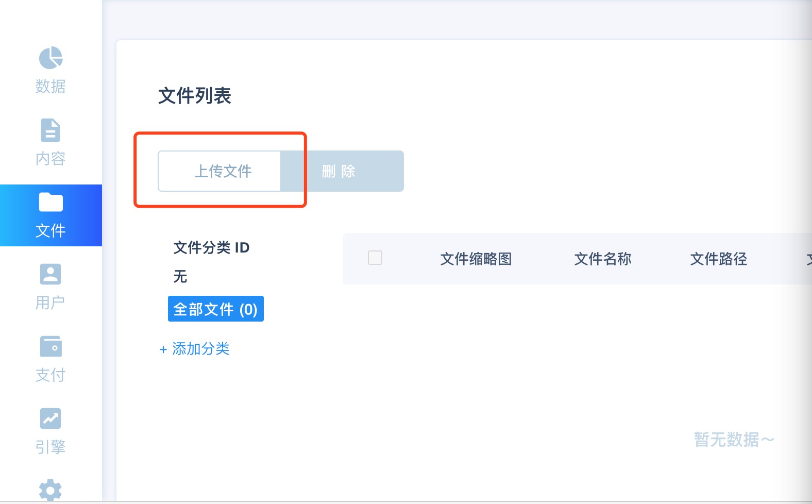Open the Engine chart icon
This screenshot has height=504, width=812.
(50, 418)
